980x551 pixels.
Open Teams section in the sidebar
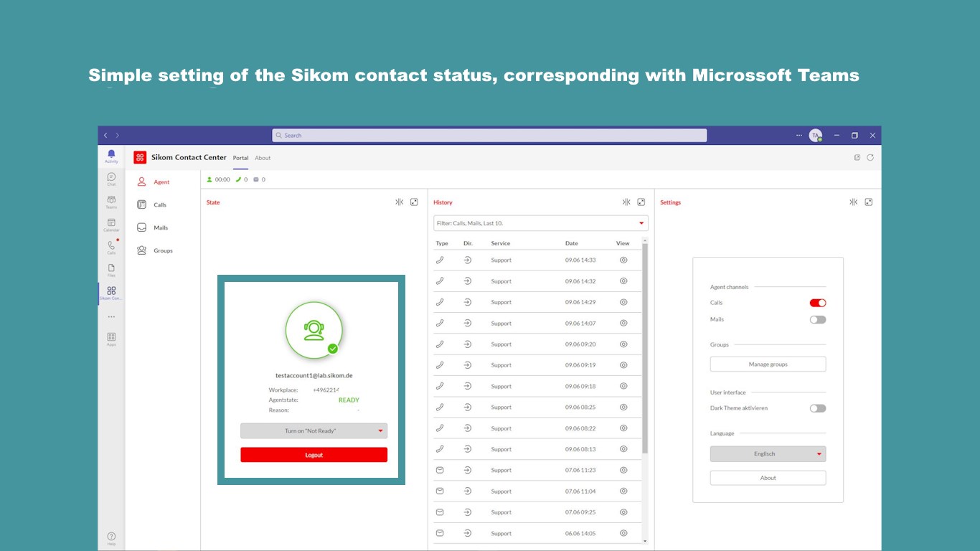[x=111, y=202]
